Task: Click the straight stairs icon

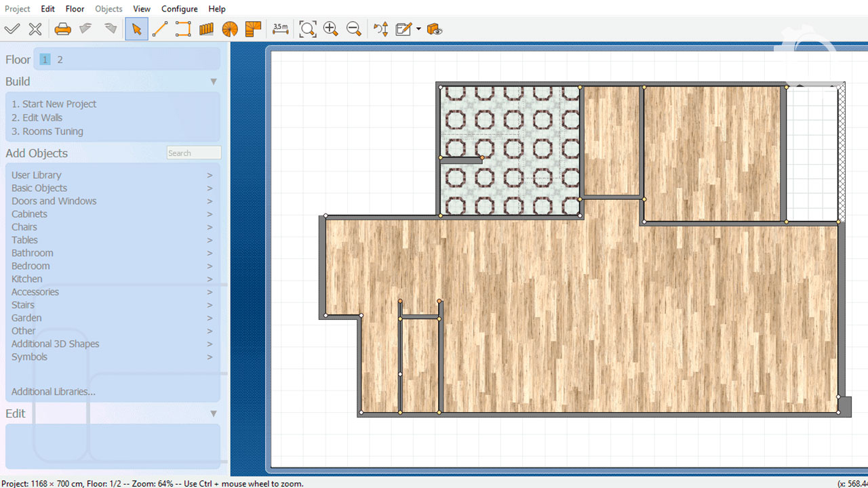Action: pyautogui.click(x=207, y=29)
